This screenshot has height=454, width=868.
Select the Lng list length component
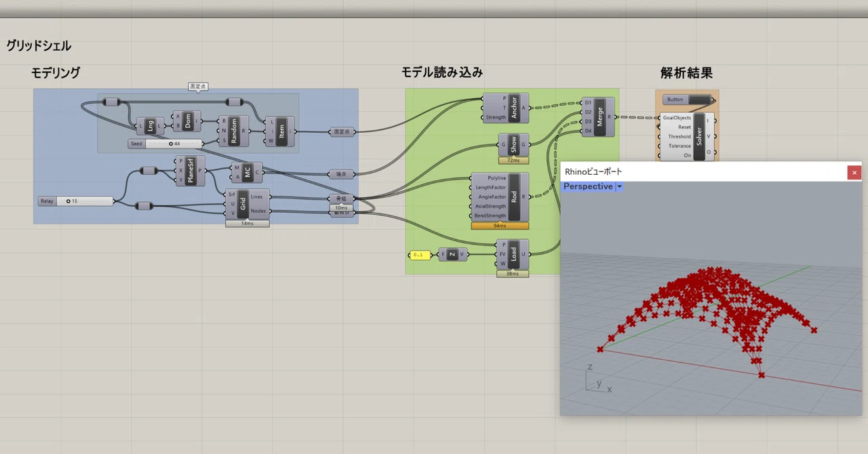(150, 126)
